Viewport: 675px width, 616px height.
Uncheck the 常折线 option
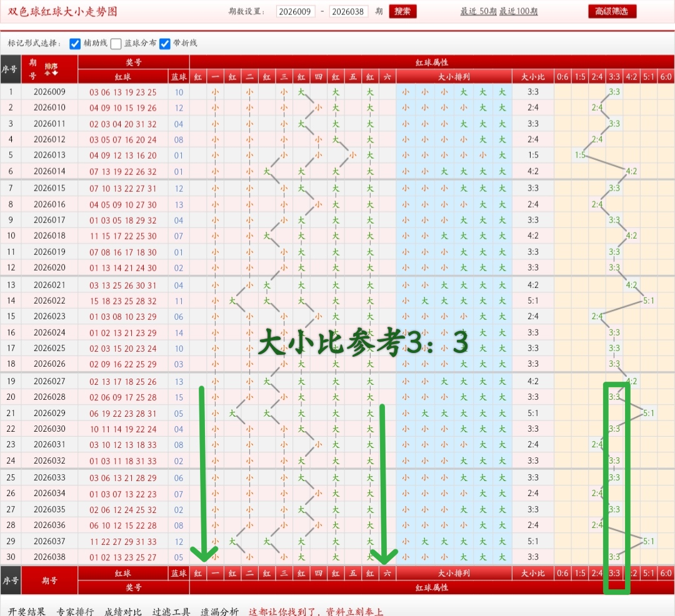pyautogui.click(x=166, y=44)
